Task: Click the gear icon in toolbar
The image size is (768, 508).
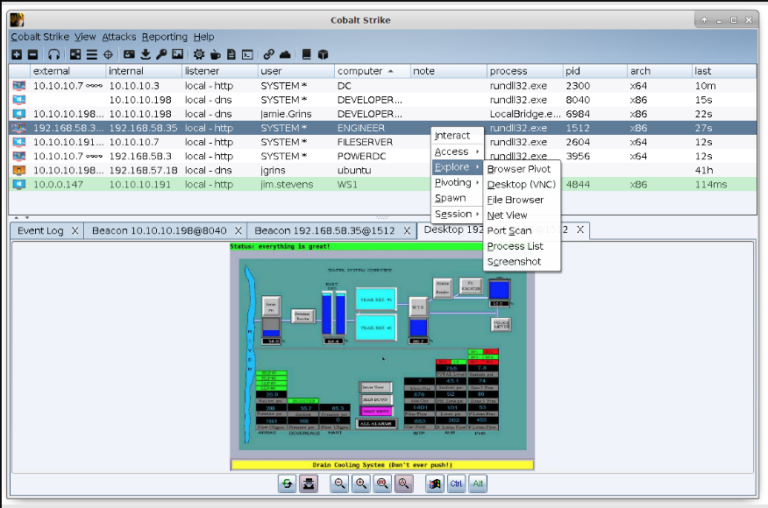Action: [x=199, y=54]
